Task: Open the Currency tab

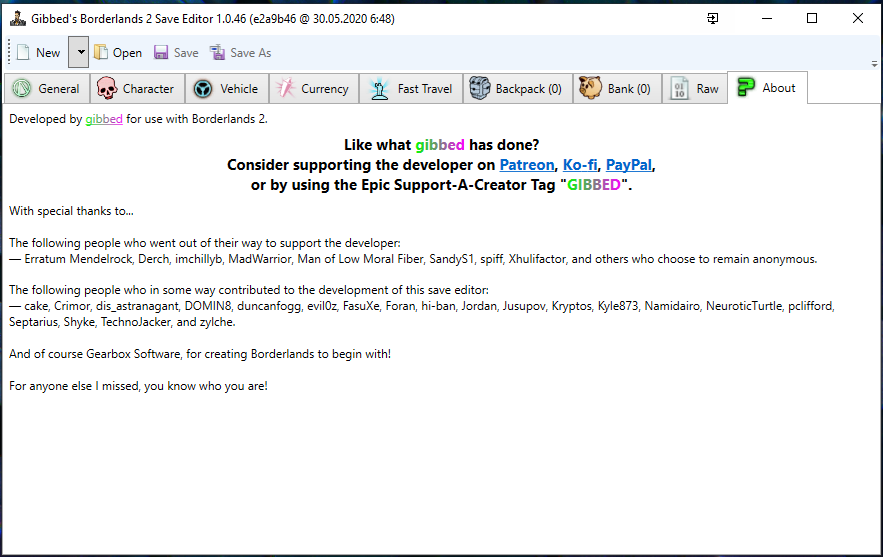Action: click(314, 88)
